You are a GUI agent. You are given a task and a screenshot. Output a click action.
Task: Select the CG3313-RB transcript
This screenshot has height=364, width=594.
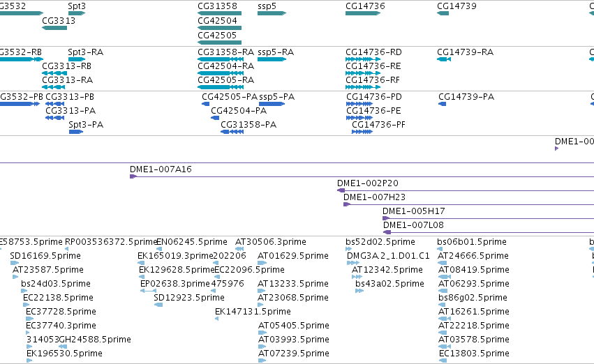point(54,73)
